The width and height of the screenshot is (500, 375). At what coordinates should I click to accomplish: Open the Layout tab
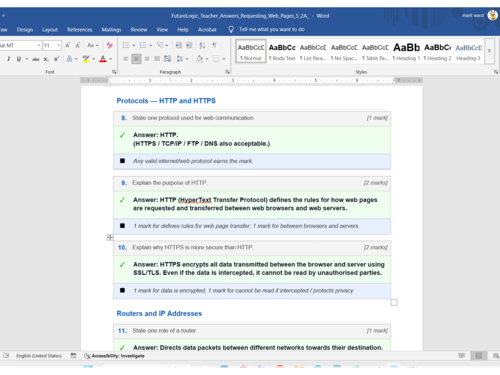(x=50, y=30)
